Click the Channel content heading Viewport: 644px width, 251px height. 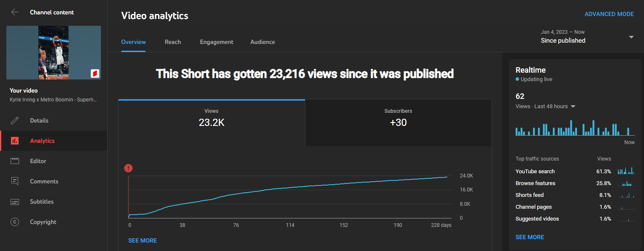(x=52, y=12)
